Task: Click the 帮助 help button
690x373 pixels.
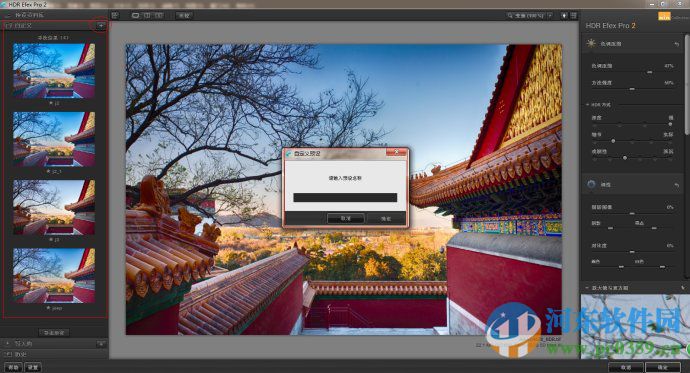Action: click(13, 367)
